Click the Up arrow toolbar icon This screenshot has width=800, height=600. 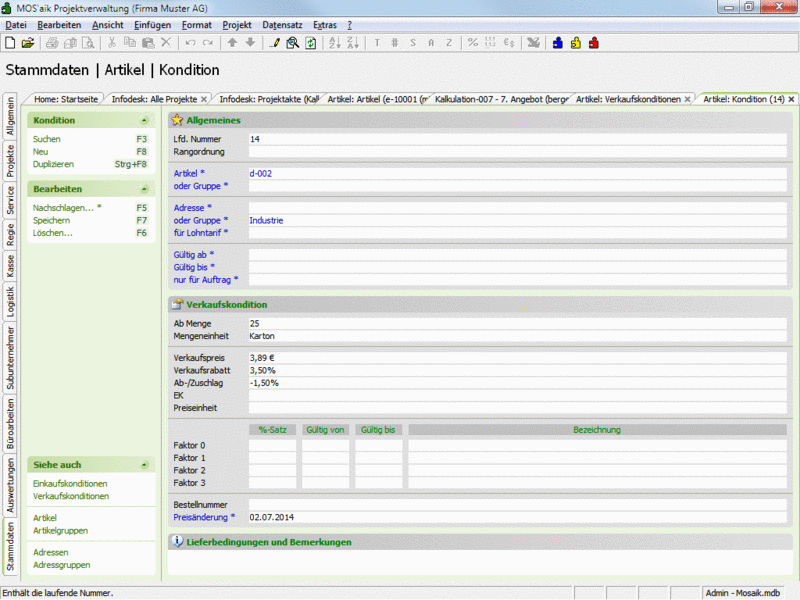(x=232, y=43)
